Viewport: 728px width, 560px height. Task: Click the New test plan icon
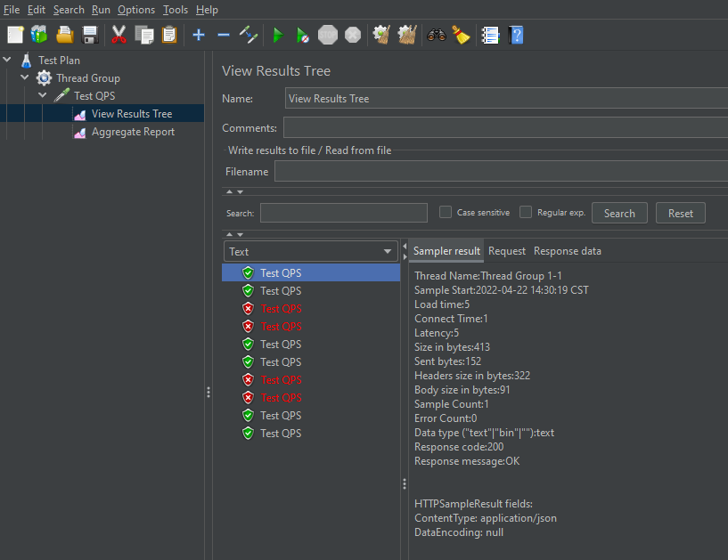coord(15,35)
